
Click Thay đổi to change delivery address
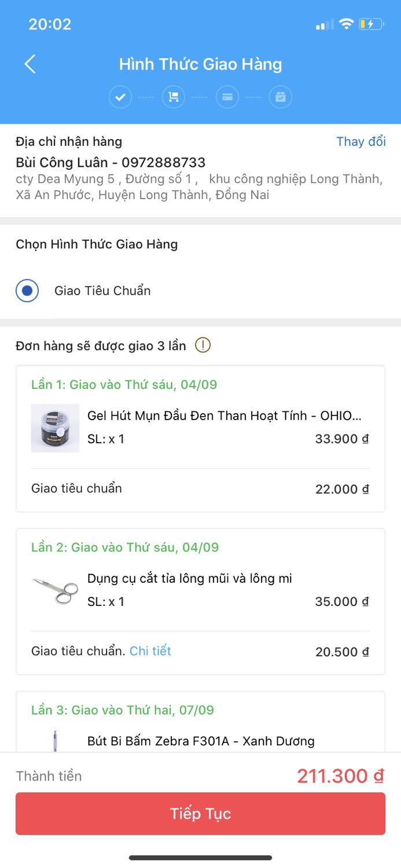coord(360,141)
